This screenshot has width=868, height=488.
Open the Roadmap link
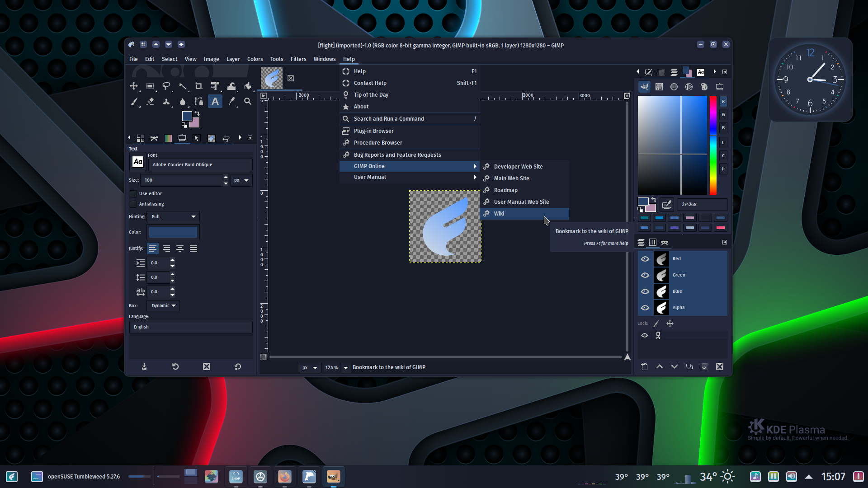pyautogui.click(x=524, y=190)
